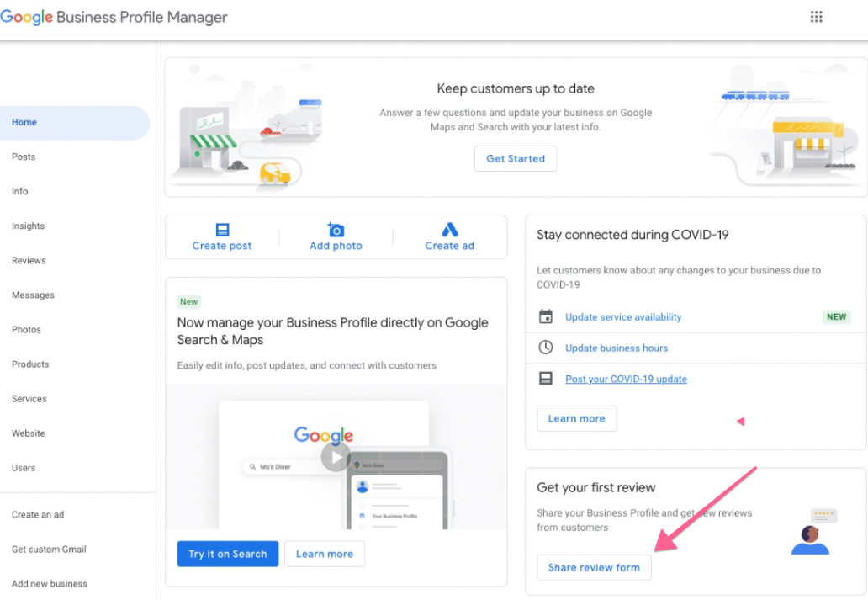Screen dimensions: 868x600
Task: Open the Post your COVID-19 update link
Action: tap(626, 379)
